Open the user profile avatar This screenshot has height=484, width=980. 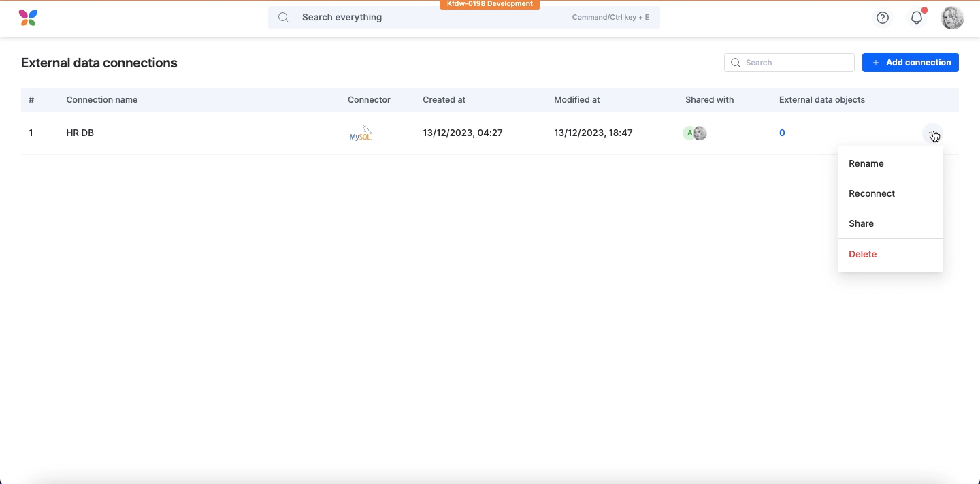[952, 18]
